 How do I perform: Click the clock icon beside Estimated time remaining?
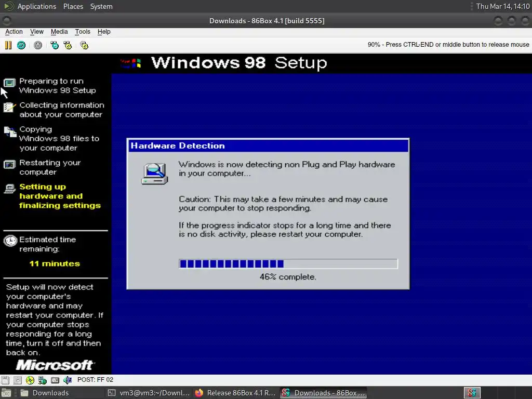tap(10, 240)
